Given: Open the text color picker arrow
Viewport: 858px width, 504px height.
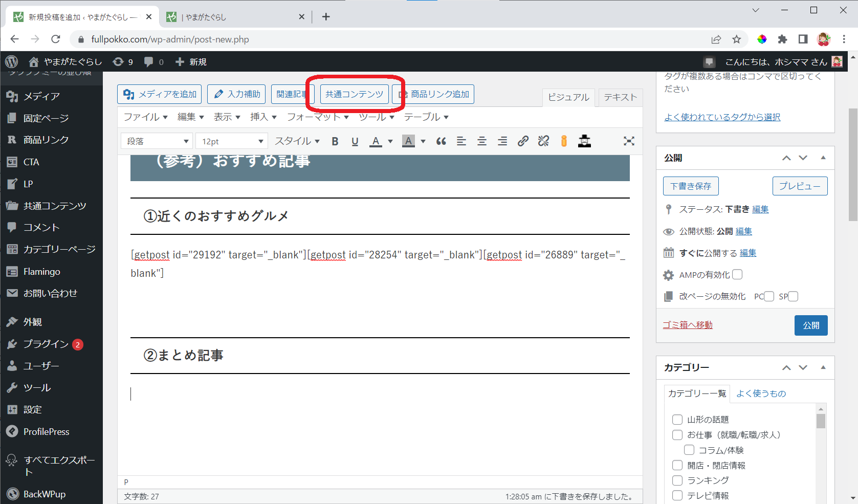Looking at the screenshot, I should pos(390,141).
